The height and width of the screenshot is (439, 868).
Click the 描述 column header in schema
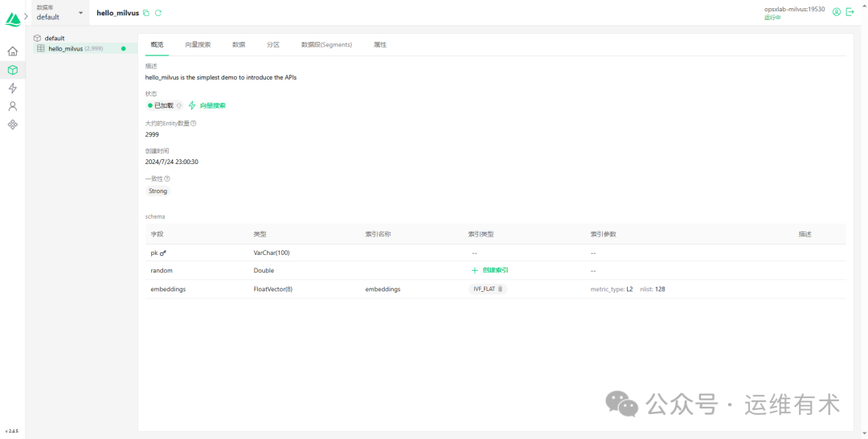click(805, 234)
